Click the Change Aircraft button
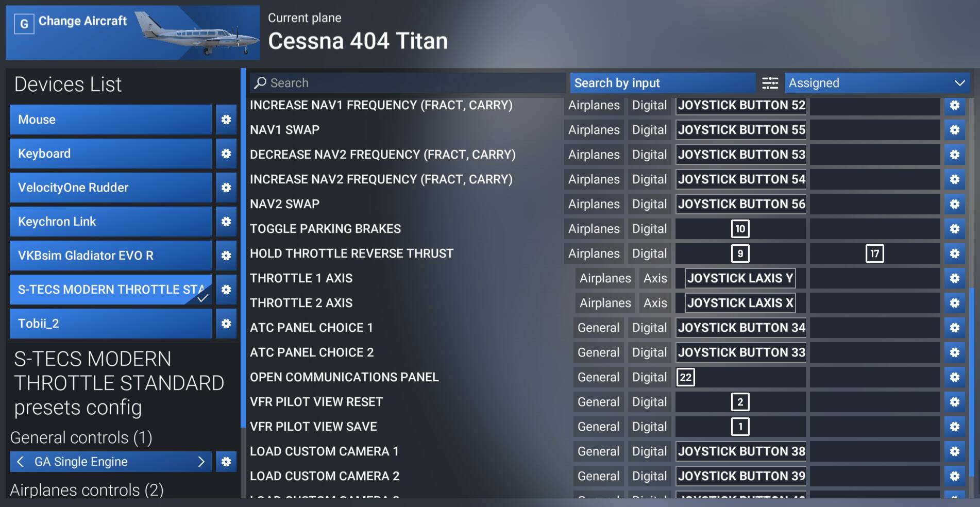 click(x=132, y=32)
